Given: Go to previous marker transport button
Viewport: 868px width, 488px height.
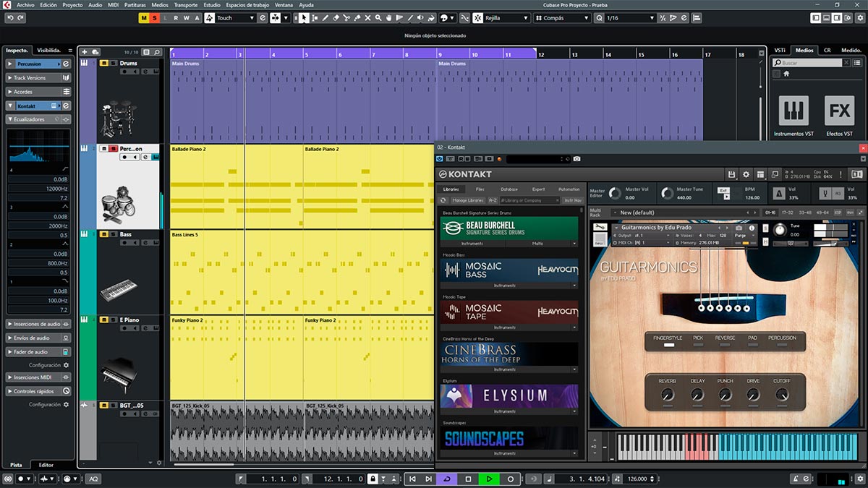Looking at the screenshot, I should [x=412, y=479].
